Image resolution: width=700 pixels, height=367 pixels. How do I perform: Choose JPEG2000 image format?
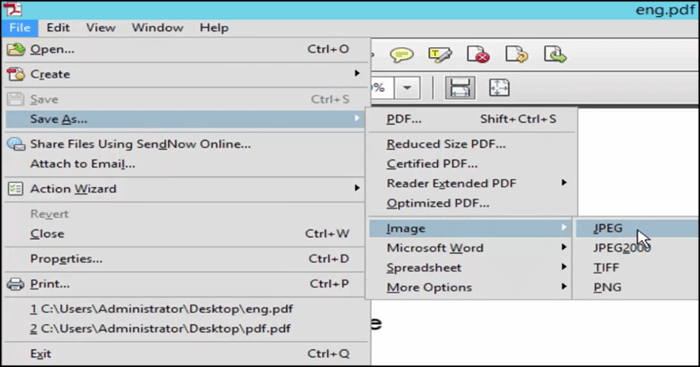637,248
